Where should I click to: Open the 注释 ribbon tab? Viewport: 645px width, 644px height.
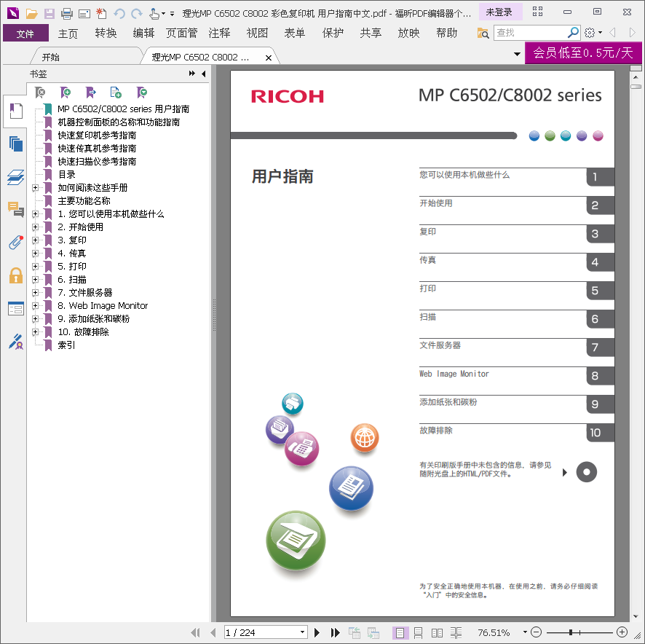[219, 34]
